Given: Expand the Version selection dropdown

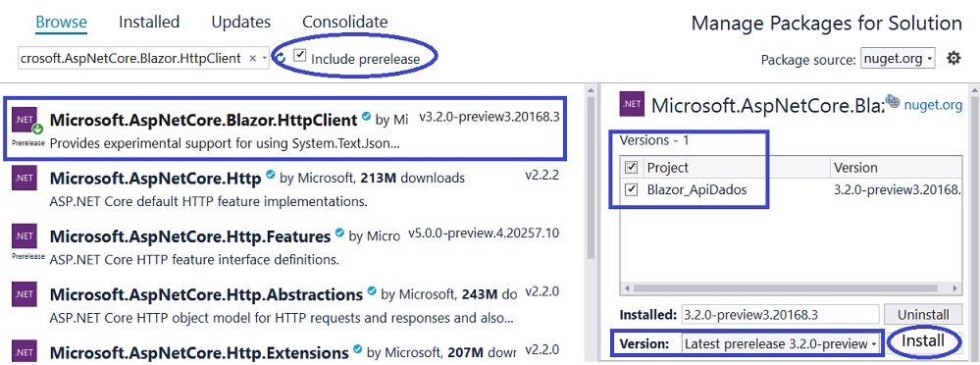Looking at the screenshot, I should tap(780, 343).
